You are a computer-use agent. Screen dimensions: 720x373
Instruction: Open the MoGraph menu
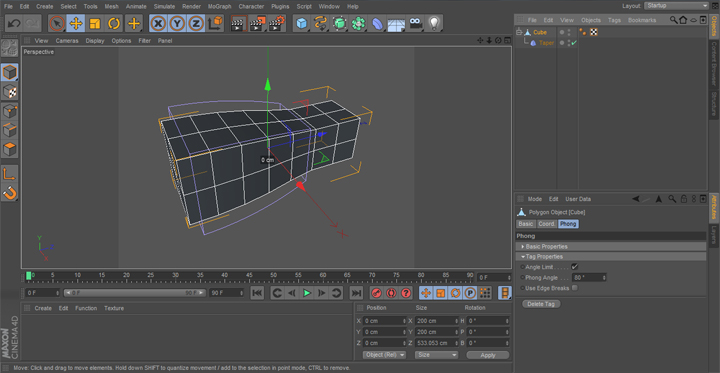point(219,6)
